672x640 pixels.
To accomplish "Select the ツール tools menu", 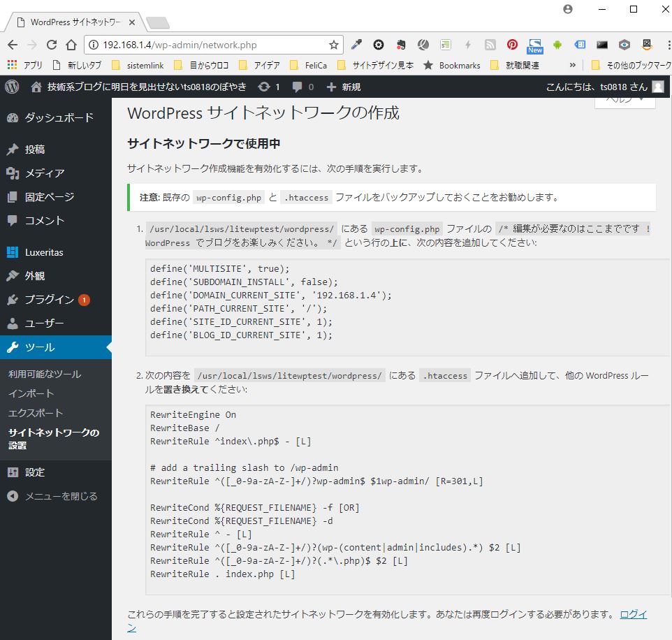I will [56, 347].
